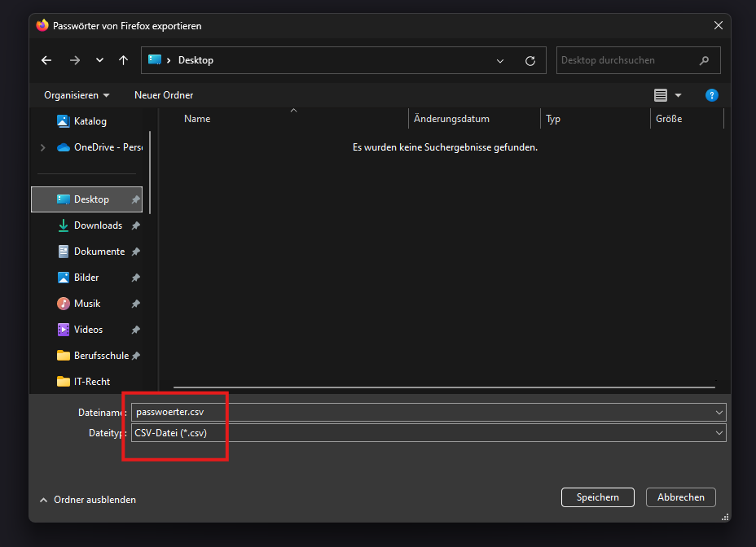Image resolution: width=756 pixels, height=547 pixels.
Task: Open the address bar history dropdown
Action: (x=501, y=60)
